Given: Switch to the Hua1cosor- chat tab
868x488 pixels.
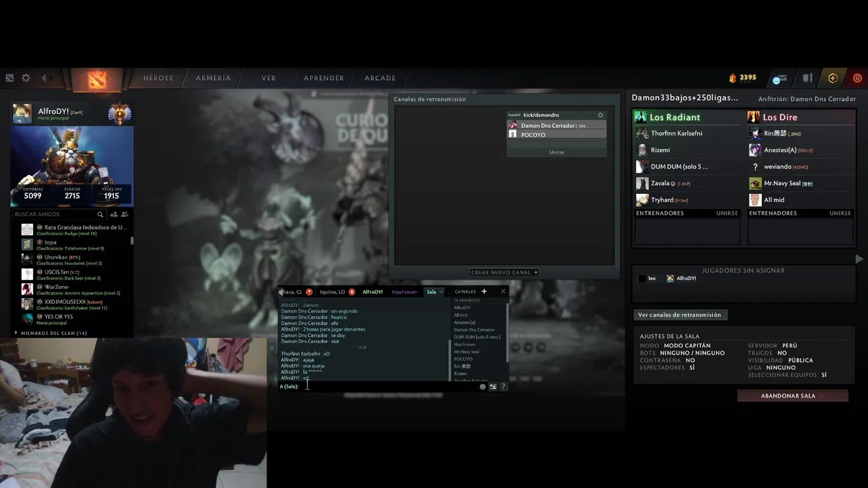Looking at the screenshot, I should click(405, 291).
